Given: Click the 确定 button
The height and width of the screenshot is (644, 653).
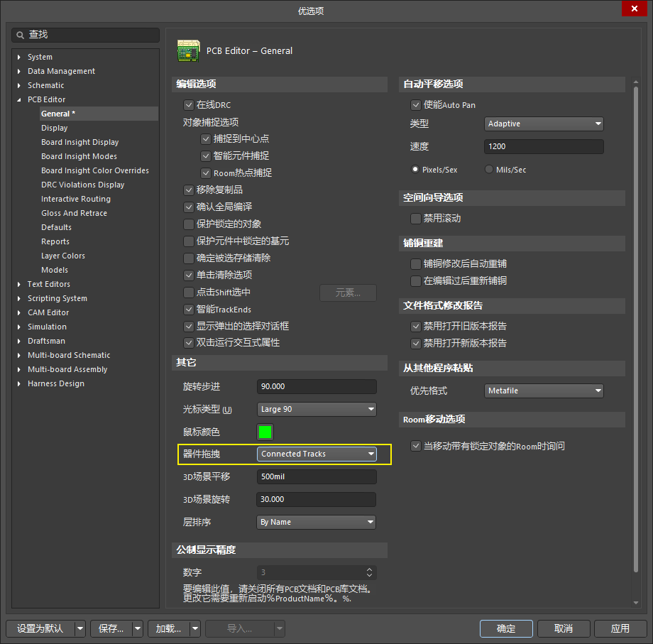Looking at the screenshot, I should point(506,628).
